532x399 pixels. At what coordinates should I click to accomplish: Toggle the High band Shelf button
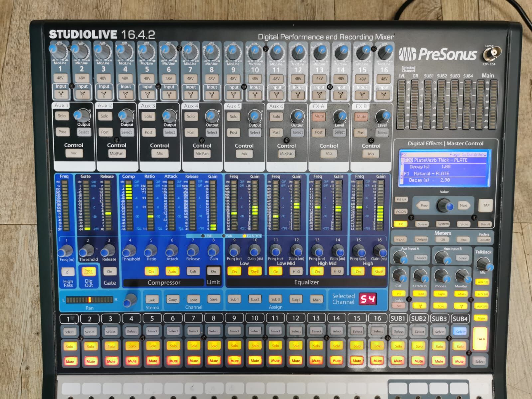pos(379,272)
